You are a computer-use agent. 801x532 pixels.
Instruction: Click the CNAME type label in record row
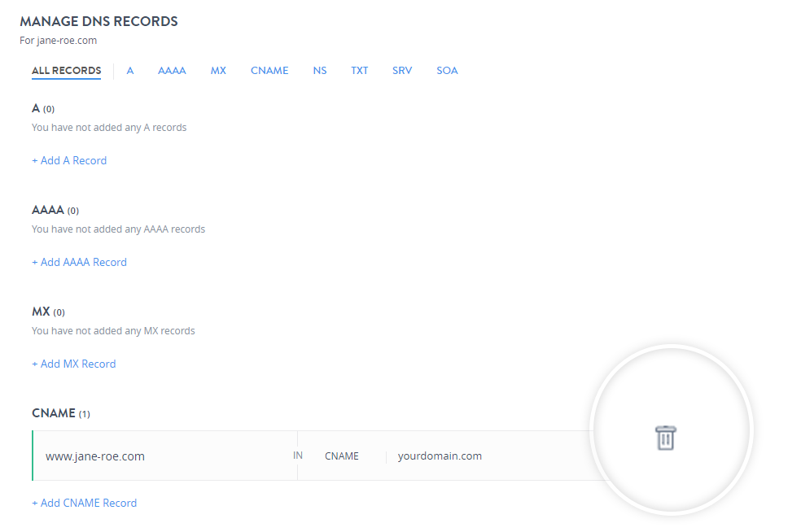[x=341, y=456]
